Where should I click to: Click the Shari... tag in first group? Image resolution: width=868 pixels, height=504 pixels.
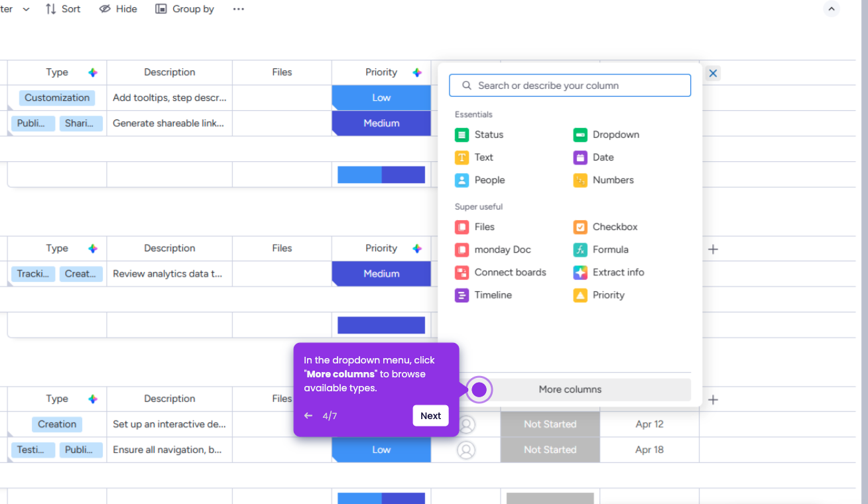click(x=81, y=123)
